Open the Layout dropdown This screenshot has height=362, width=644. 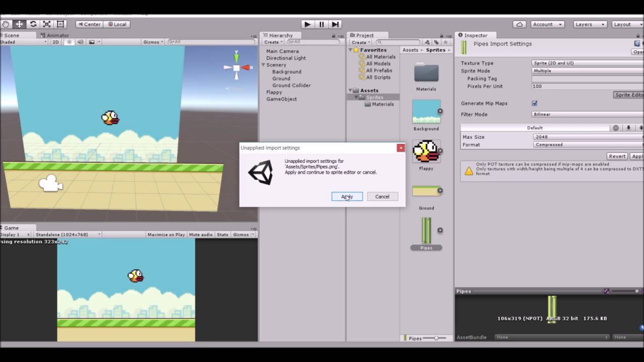628,24
